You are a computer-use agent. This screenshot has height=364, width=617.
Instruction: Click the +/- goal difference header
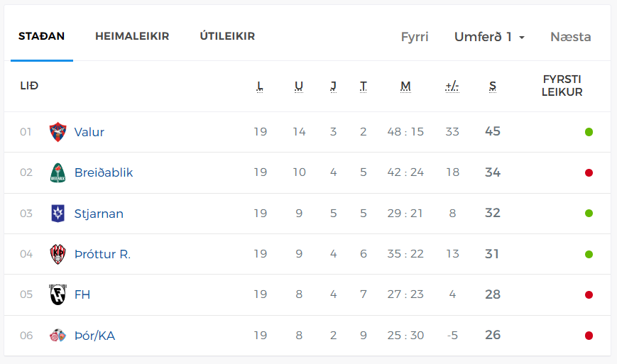452,86
